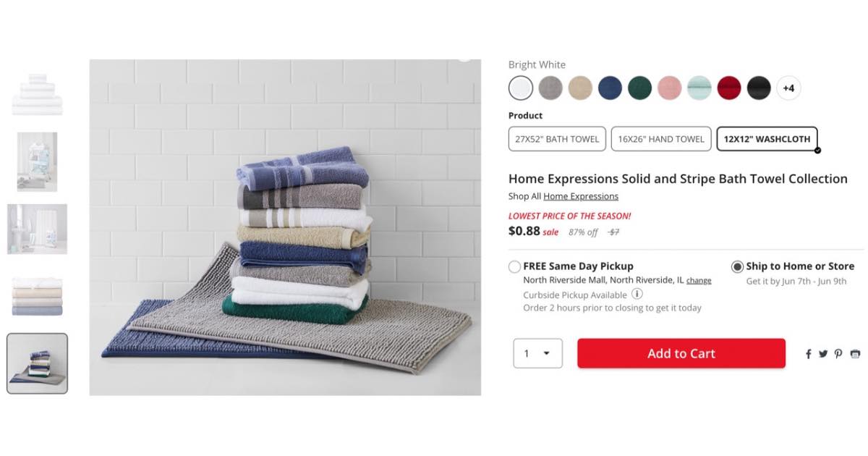Screen dimensions: 868x456
Task: Pin product with Pinterest icon
Action: click(838, 354)
